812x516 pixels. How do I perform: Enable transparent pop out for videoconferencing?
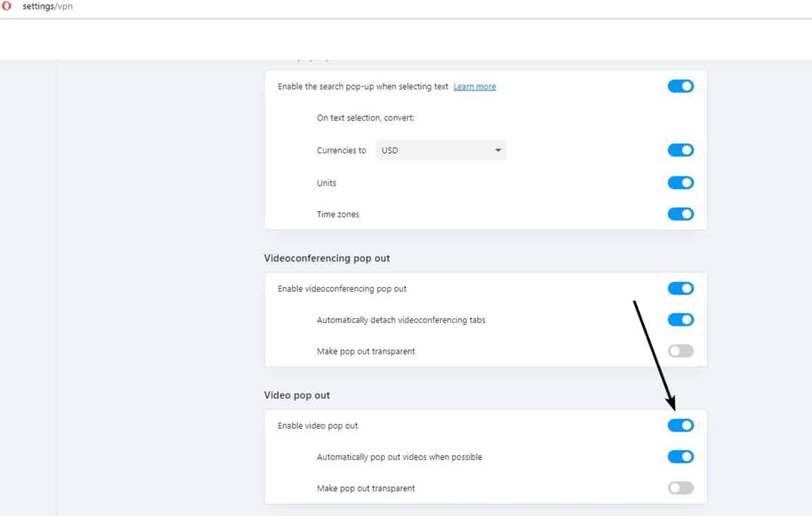(x=681, y=351)
